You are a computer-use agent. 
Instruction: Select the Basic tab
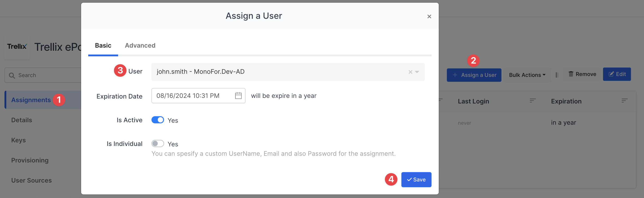(103, 45)
